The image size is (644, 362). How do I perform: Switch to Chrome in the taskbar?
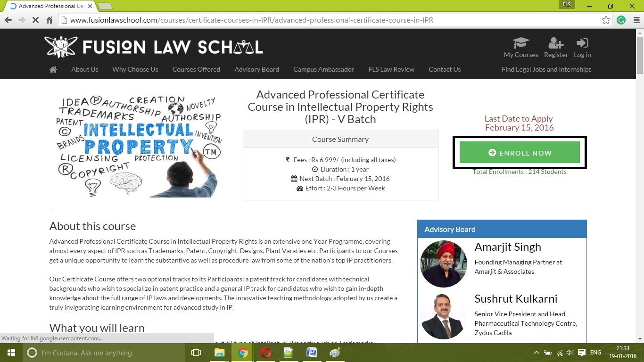[x=243, y=353]
